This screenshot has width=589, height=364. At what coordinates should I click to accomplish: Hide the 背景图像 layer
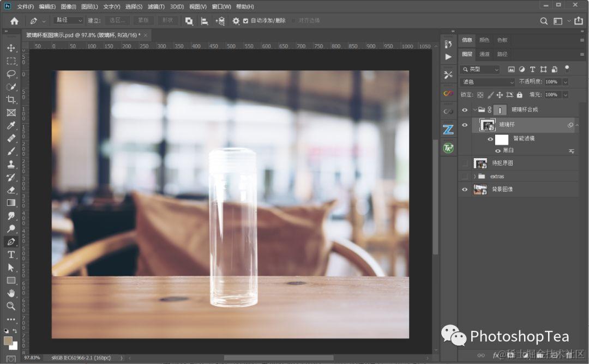point(465,190)
